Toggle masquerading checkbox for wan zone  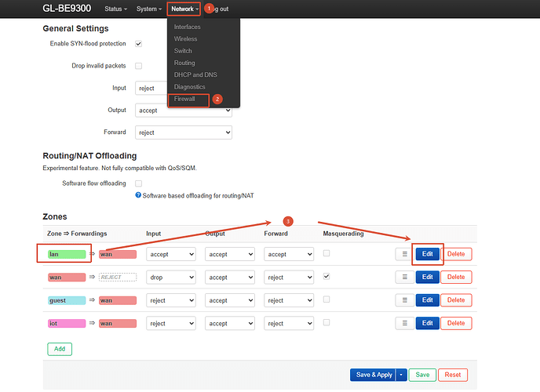pos(327,277)
